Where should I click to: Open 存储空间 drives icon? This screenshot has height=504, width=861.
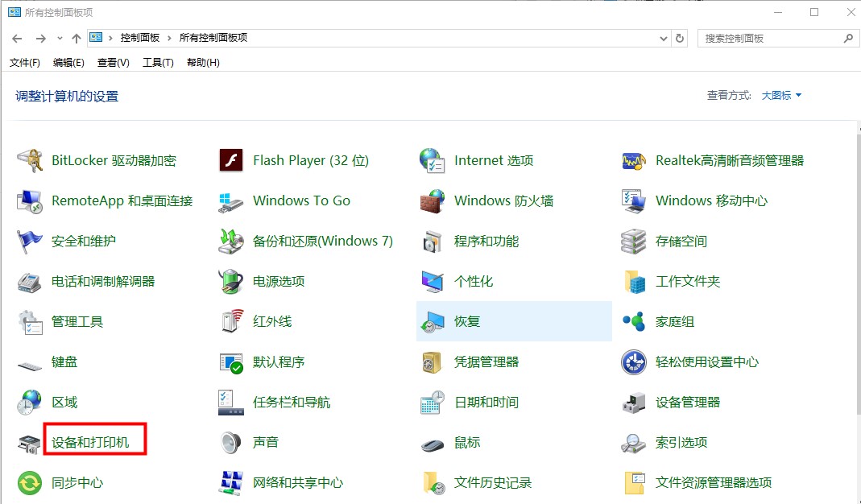click(x=634, y=242)
